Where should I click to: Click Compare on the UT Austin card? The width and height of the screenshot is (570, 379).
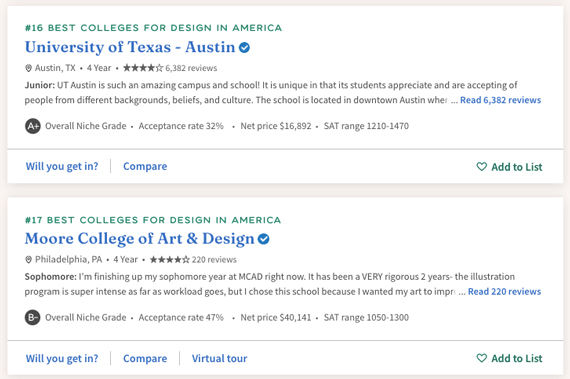145,166
